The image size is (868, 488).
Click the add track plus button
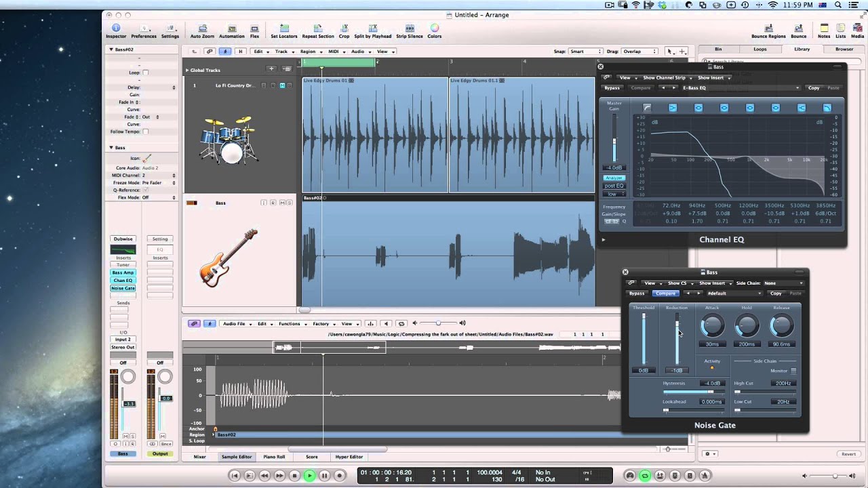pos(271,68)
